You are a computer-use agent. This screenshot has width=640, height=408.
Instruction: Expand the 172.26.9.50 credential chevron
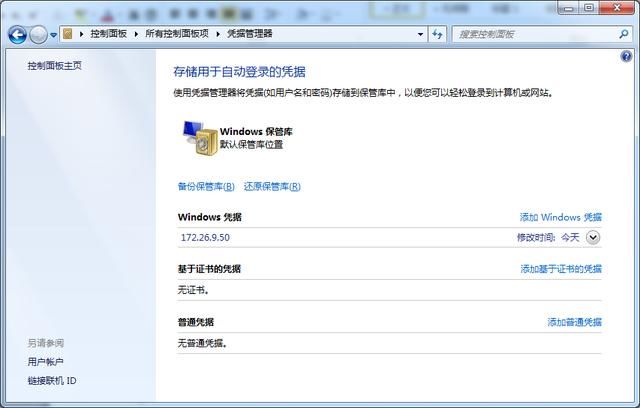click(593, 237)
